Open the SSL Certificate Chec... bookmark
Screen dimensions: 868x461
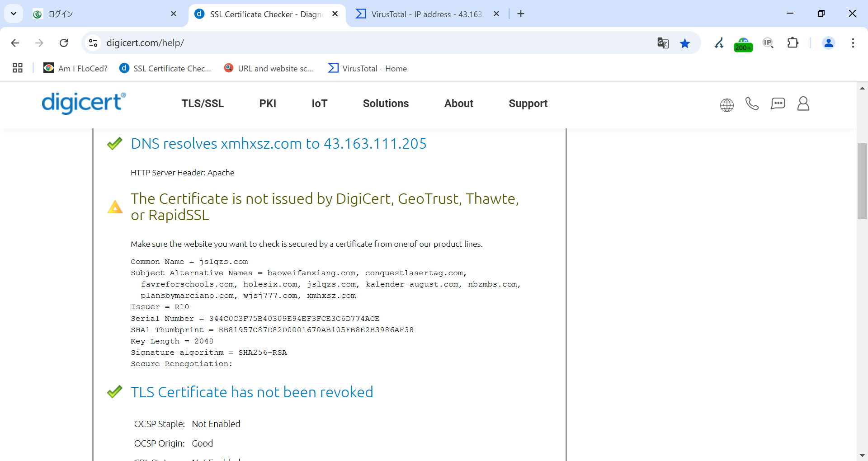click(165, 68)
